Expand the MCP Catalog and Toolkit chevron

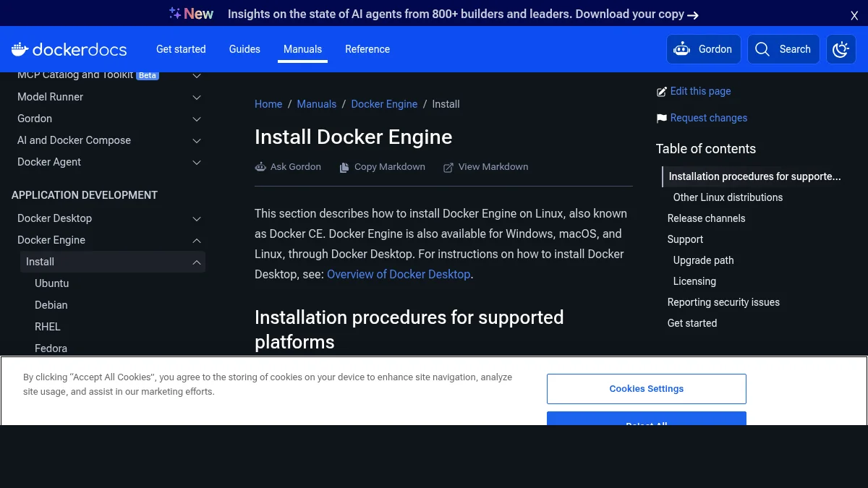point(197,75)
